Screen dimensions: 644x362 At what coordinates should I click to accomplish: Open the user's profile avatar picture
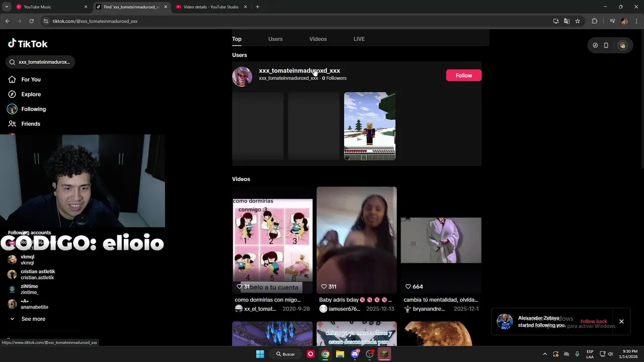(x=242, y=76)
